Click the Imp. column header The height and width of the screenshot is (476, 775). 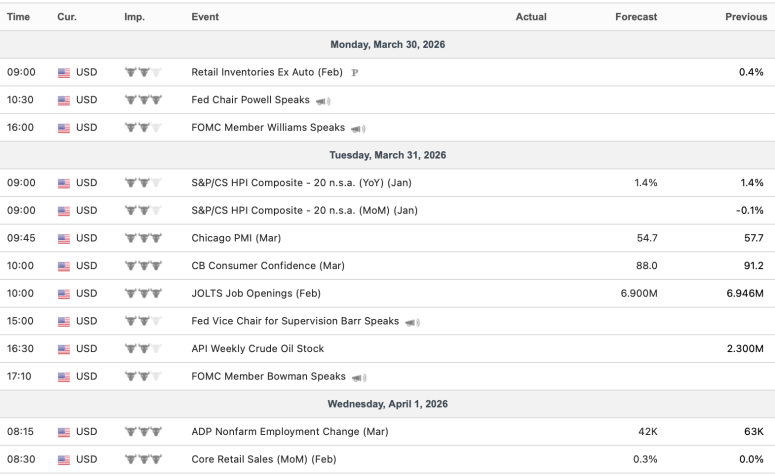click(x=134, y=17)
